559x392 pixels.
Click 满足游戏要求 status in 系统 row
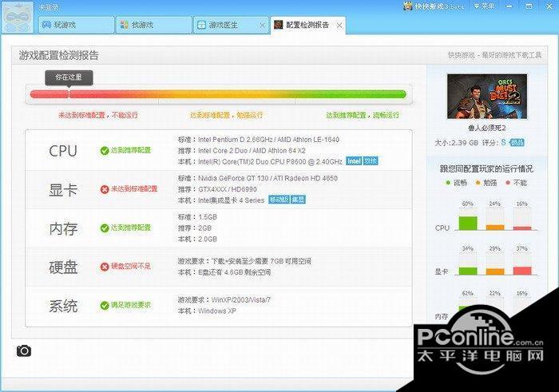(x=131, y=305)
